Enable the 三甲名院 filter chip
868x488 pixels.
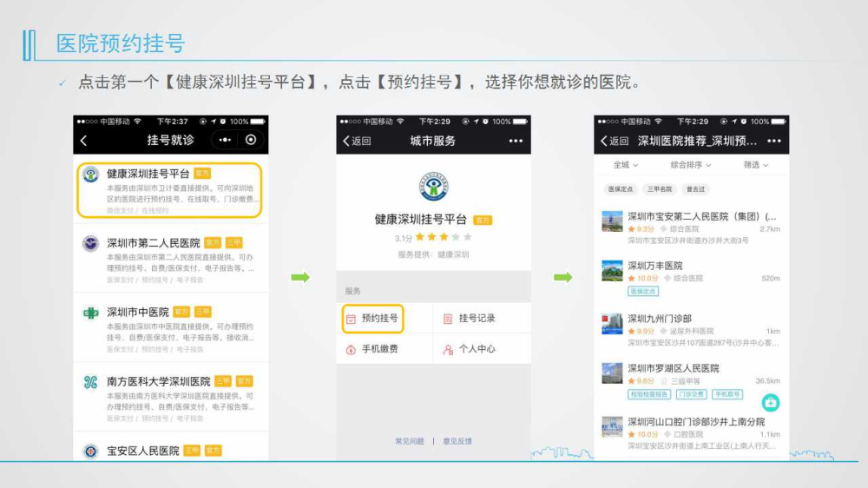(658, 188)
